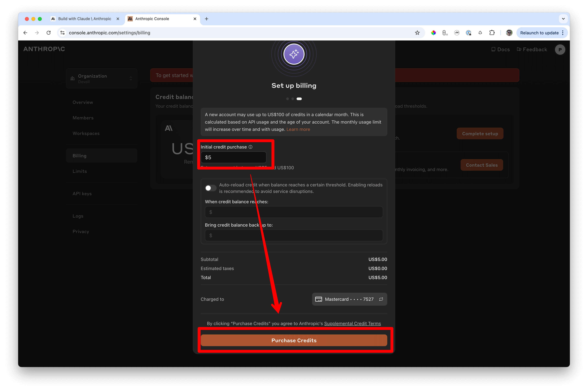Image resolution: width=588 pixels, height=391 pixels.
Task: Go to Workspaces in sidebar
Action: (x=86, y=133)
